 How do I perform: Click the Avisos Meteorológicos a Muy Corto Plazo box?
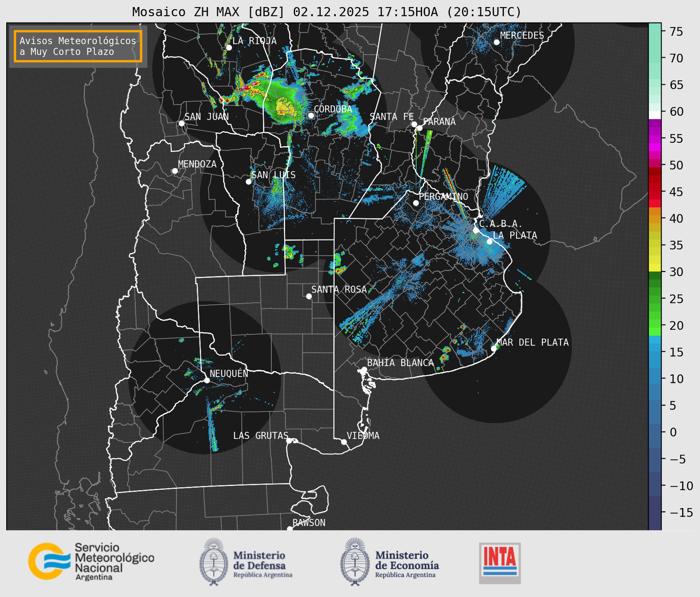click(78, 46)
